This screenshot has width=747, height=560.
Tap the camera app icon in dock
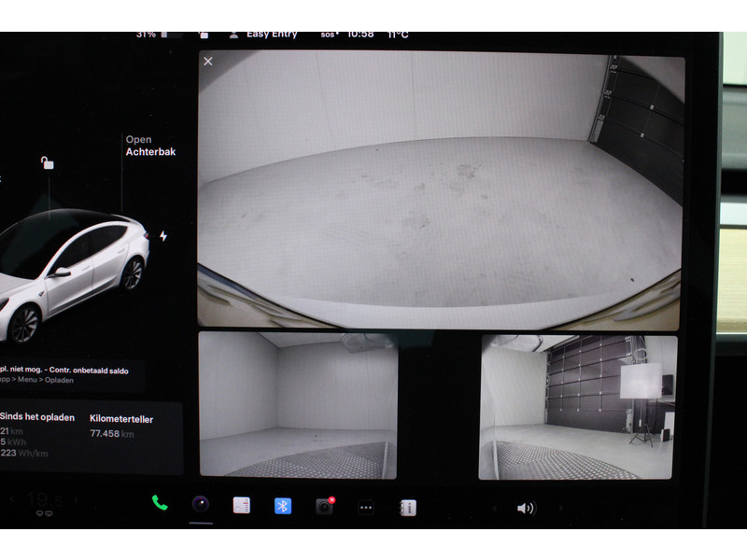200,504
